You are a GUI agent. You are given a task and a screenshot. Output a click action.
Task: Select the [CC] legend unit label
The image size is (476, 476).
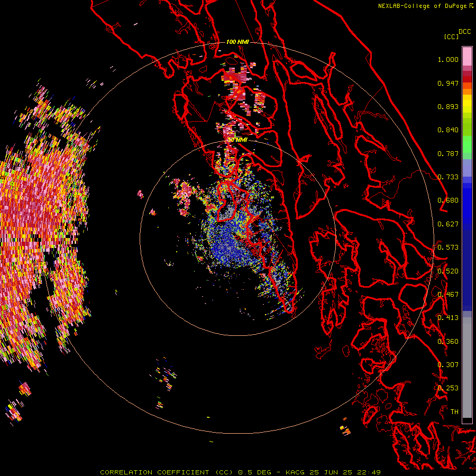[451, 36]
